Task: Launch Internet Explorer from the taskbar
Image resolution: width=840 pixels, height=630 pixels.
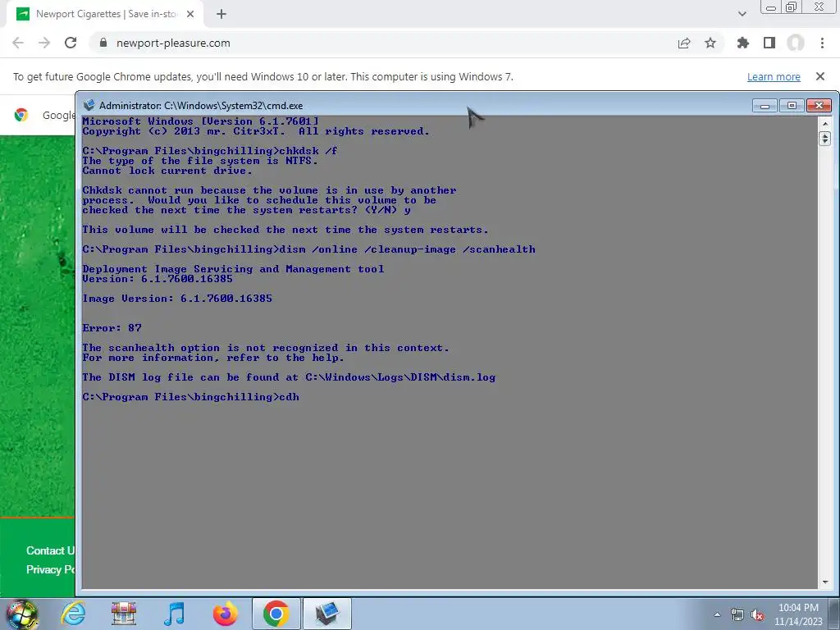Action: pos(73,614)
